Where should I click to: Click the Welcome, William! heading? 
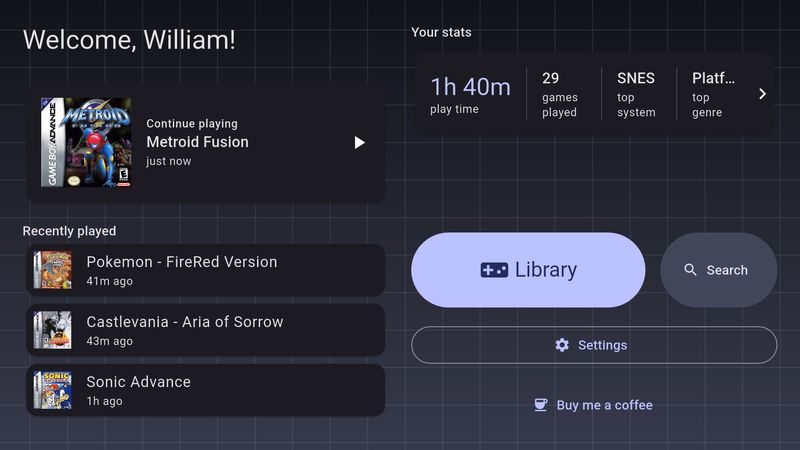pyautogui.click(x=129, y=40)
